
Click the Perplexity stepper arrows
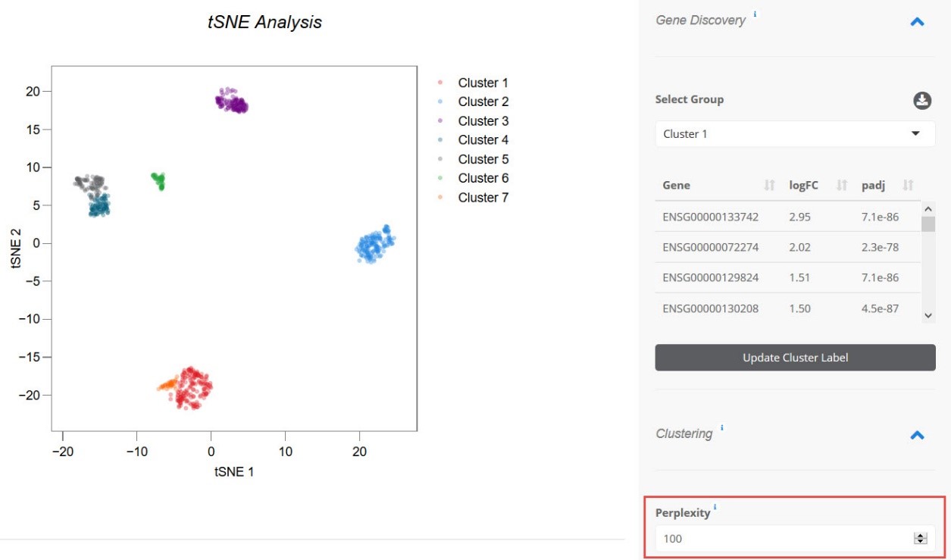click(x=921, y=539)
